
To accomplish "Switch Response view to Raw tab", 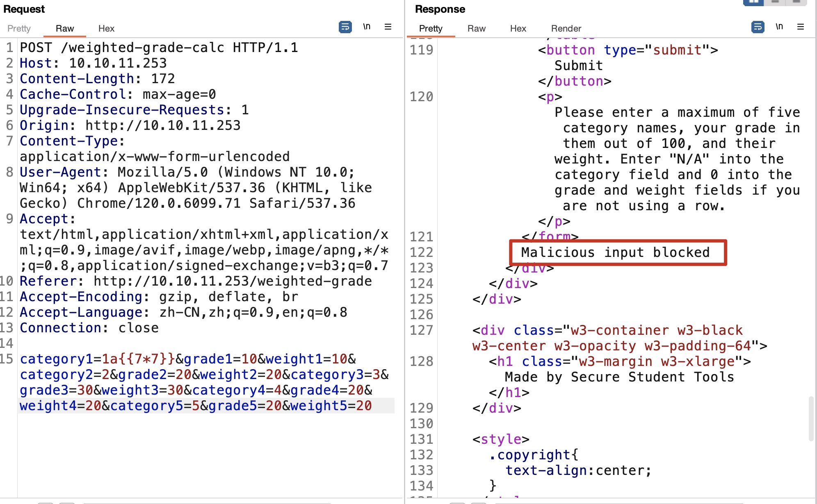I will (x=476, y=28).
